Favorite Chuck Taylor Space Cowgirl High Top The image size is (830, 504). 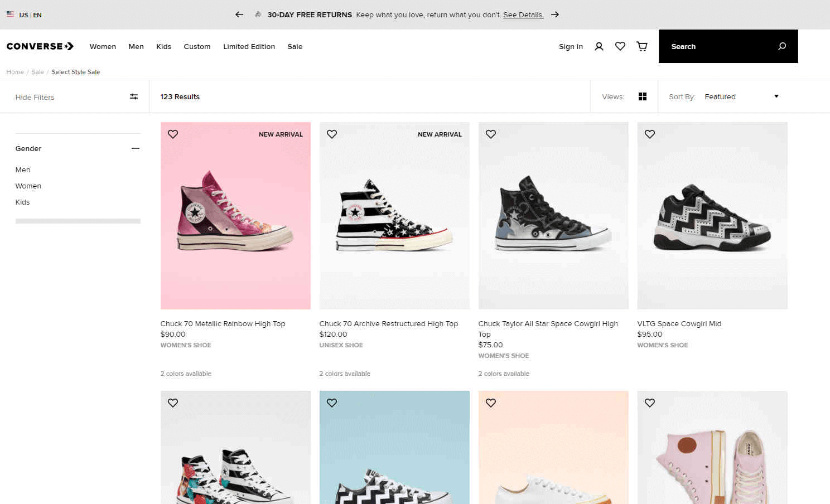coord(491,134)
